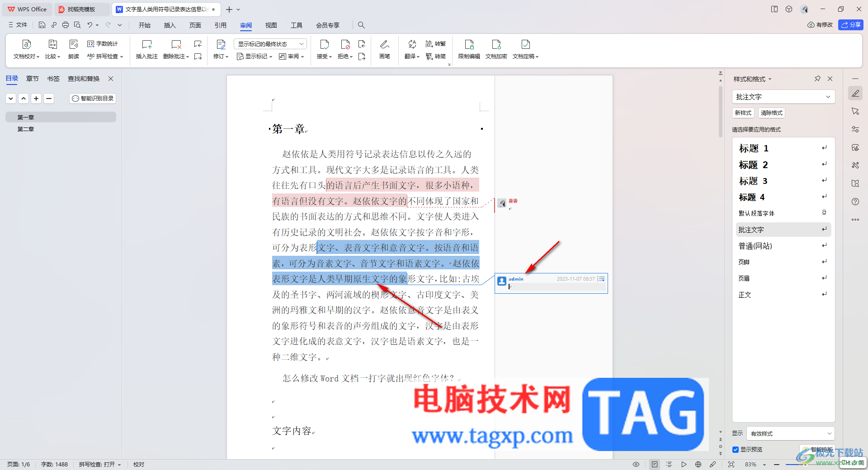The height and width of the screenshot is (470, 868).
Task: Open the Bookmarks (书签) navigation tab
Action: tap(53, 79)
